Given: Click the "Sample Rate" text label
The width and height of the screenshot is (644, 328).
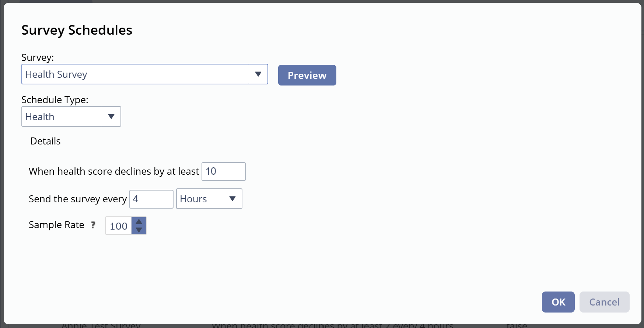Looking at the screenshot, I should click(56, 225).
